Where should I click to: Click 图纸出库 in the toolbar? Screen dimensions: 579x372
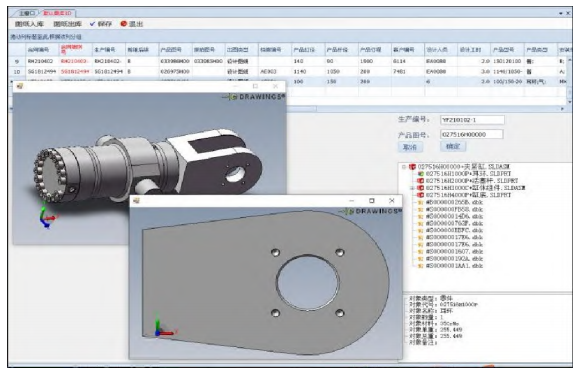coord(68,24)
